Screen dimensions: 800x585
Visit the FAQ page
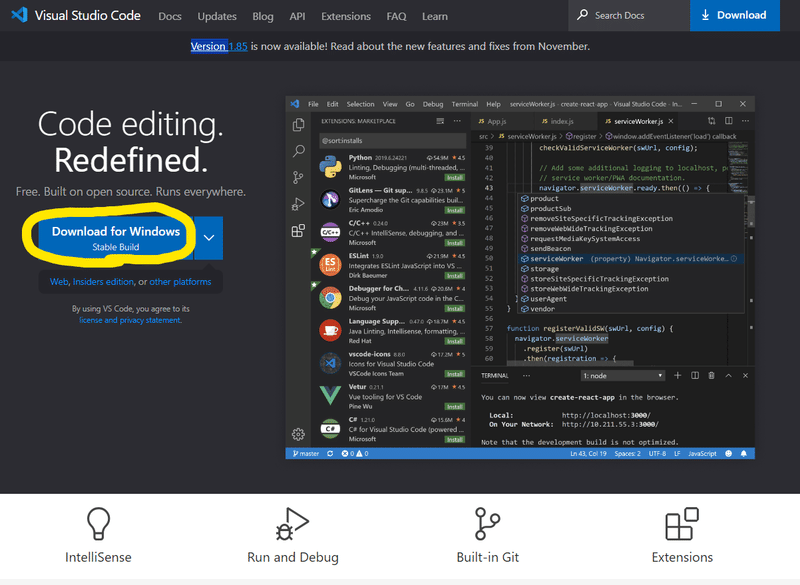tap(396, 16)
